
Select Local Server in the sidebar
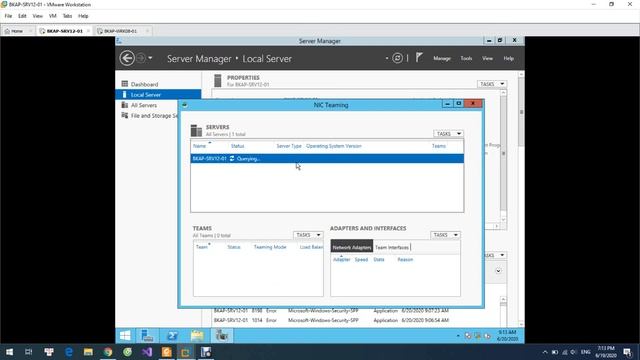(158, 95)
